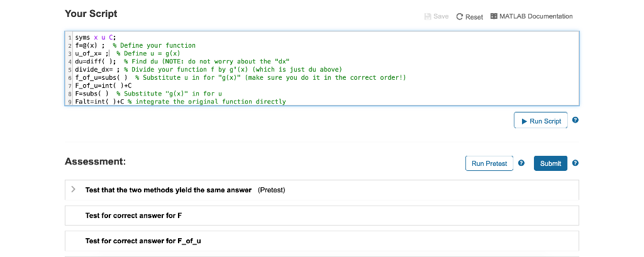The height and width of the screenshot is (257, 644).
Task: Submit the assessment
Action: 550,163
